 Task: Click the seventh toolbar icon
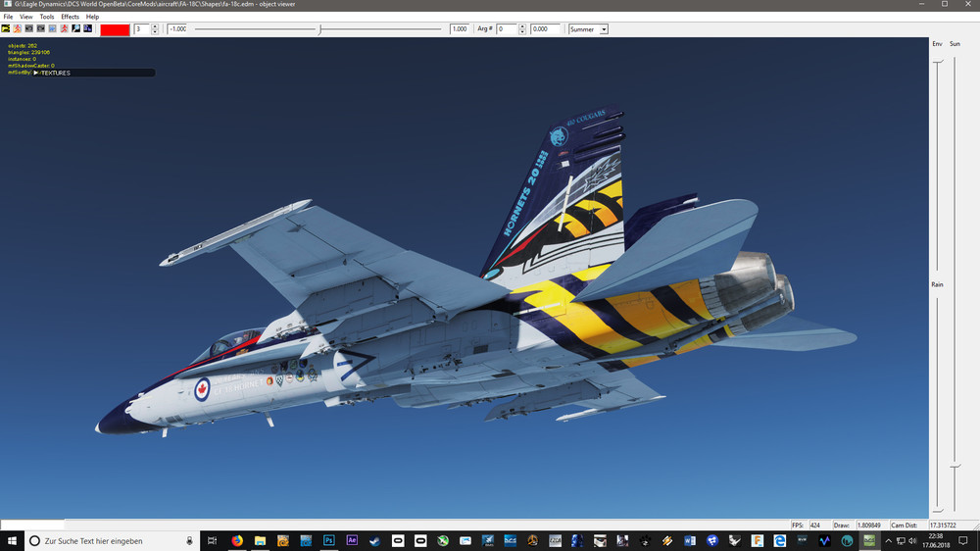76,28
